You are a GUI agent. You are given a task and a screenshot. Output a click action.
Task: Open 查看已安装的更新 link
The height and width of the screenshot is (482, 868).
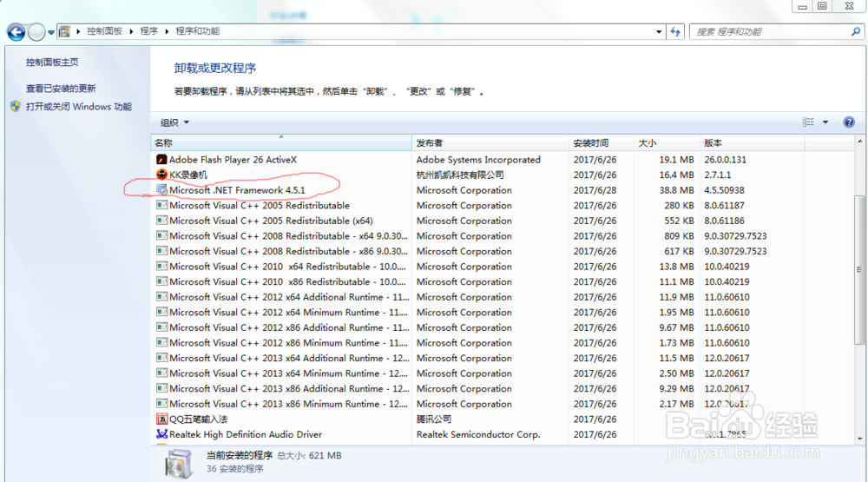pyautogui.click(x=61, y=88)
